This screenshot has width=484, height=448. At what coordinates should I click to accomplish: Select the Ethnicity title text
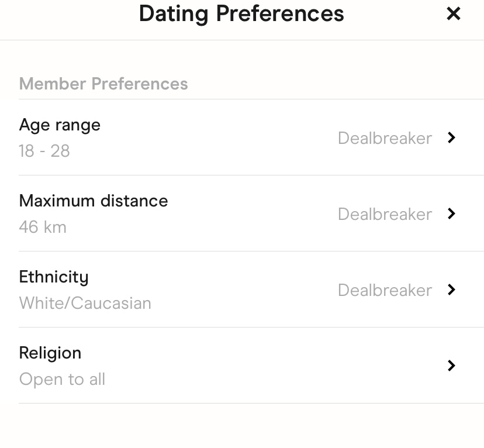pos(54,277)
